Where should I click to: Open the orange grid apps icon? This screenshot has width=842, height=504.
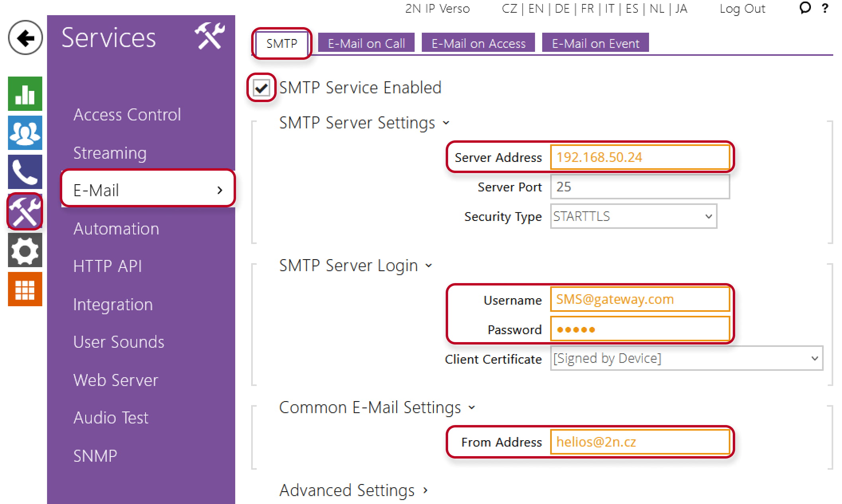coord(25,289)
